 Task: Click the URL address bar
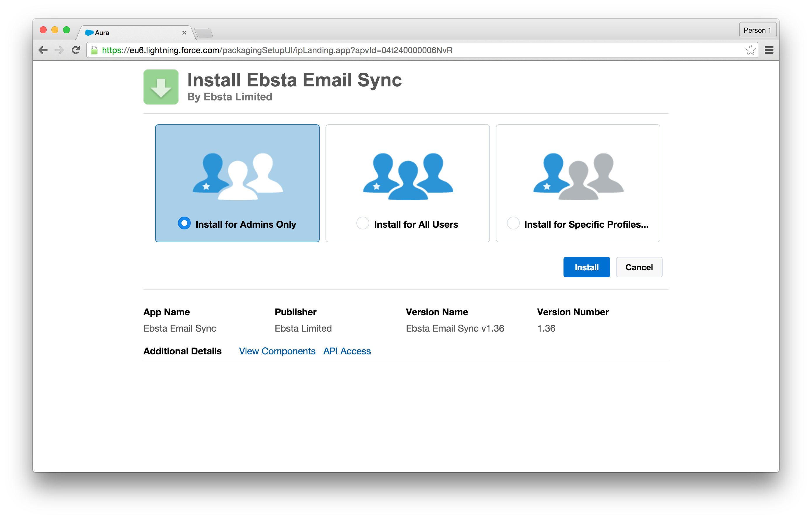point(405,50)
